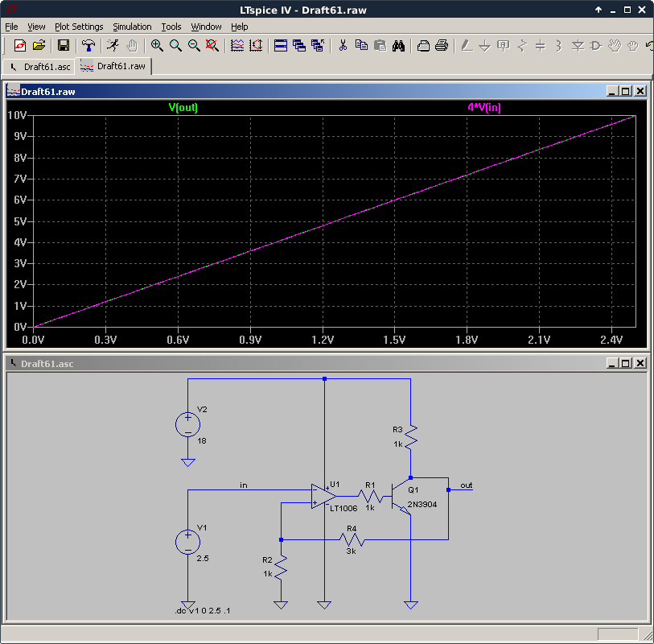Click the LT1006 op-amp symbol
Viewport: 654px width, 644px height.
(x=323, y=496)
